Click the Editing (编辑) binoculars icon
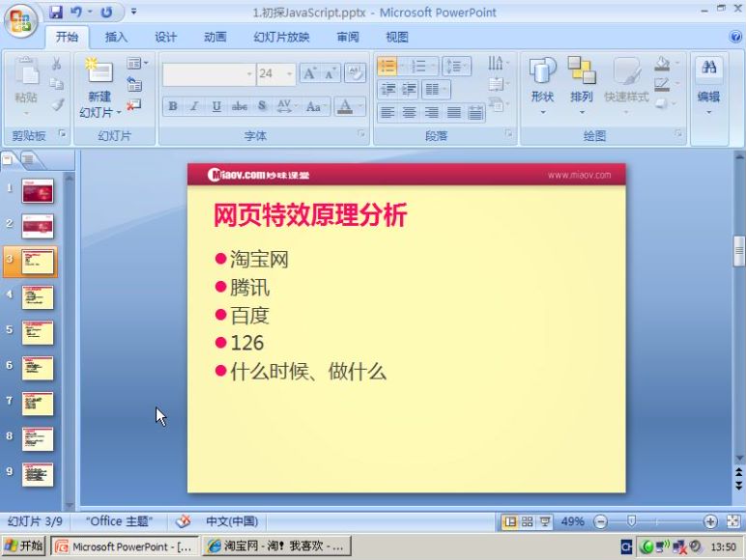 (708, 68)
